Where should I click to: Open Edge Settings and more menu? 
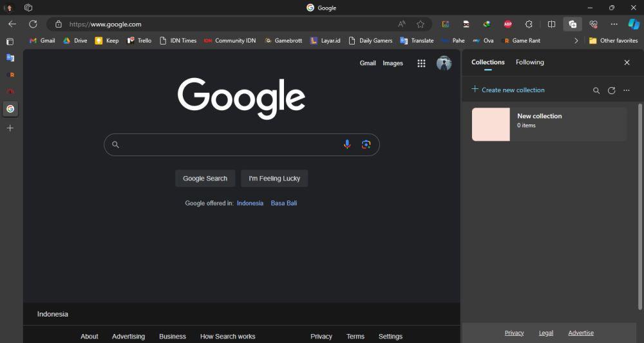pos(614,24)
